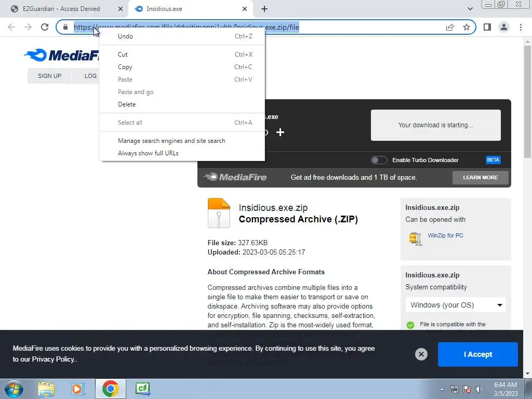The height and width of the screenshot is (399, 532).
Task: Open the Chrome three-dot menu
Action: point(521,27)
